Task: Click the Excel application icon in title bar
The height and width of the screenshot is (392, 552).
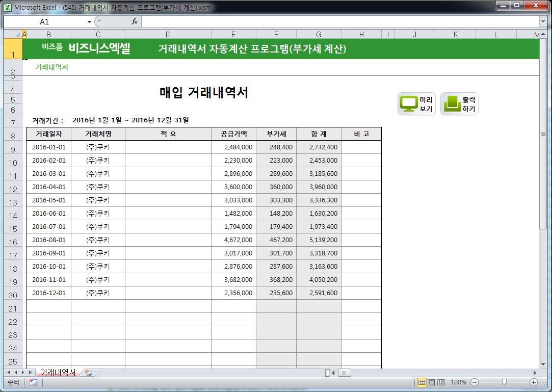Action: coord(8,7)
